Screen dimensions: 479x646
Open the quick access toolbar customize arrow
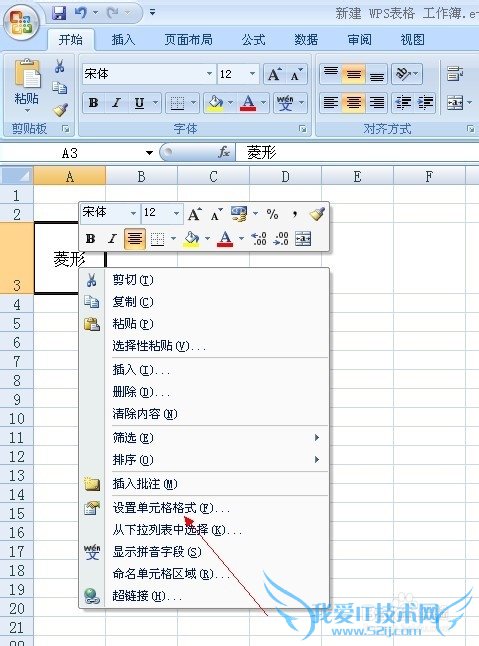pos(152,13)
